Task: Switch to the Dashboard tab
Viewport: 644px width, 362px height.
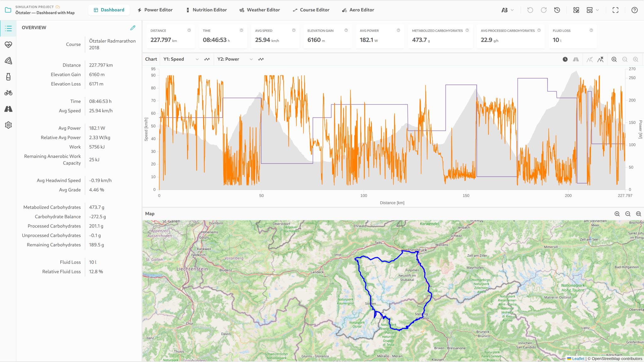Action: 109,10
